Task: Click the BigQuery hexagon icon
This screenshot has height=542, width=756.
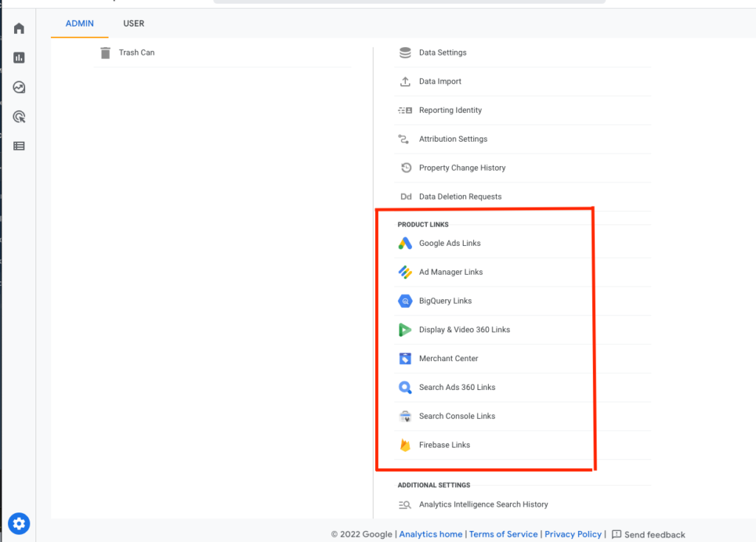Action: pos(405,301)
